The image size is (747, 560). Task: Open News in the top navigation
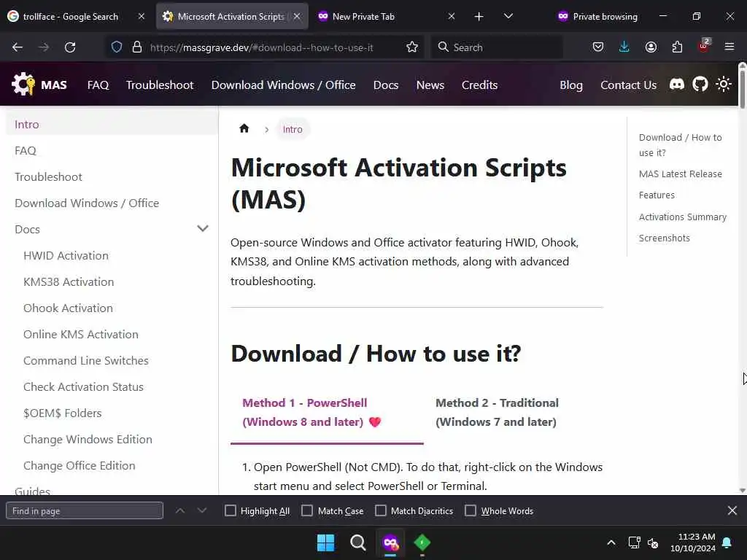(x=430, y=85)
